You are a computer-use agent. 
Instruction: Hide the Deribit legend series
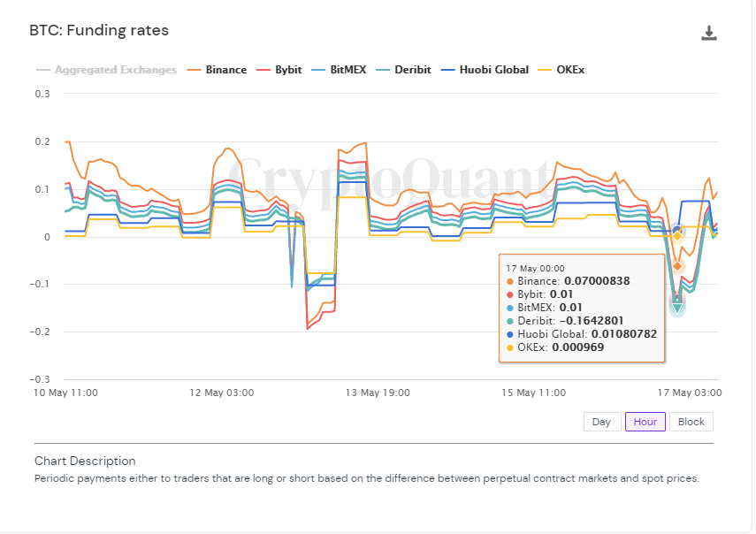411,70
